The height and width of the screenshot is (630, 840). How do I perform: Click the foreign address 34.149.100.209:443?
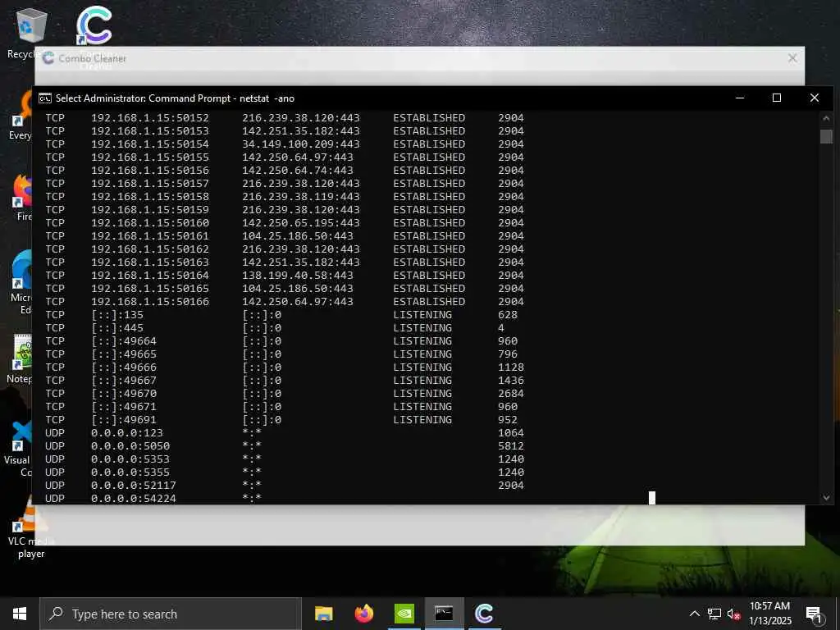[x=300, y=144]
